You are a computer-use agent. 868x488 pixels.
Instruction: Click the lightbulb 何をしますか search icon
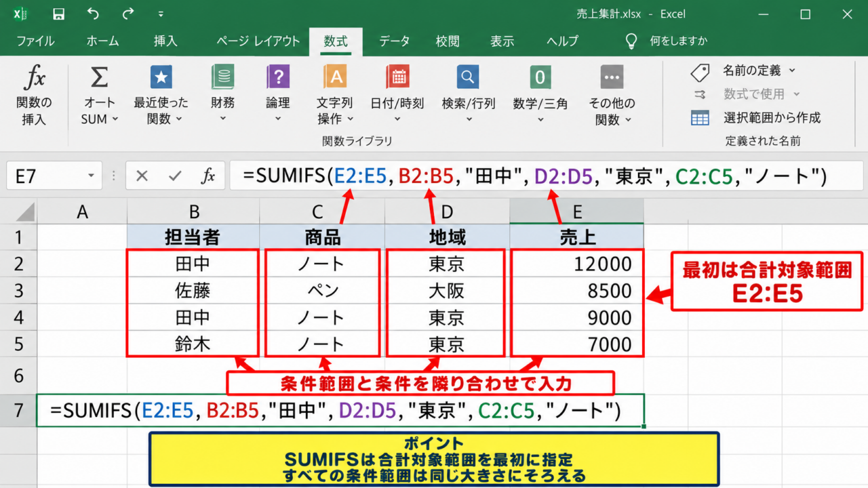click(631, 41)
